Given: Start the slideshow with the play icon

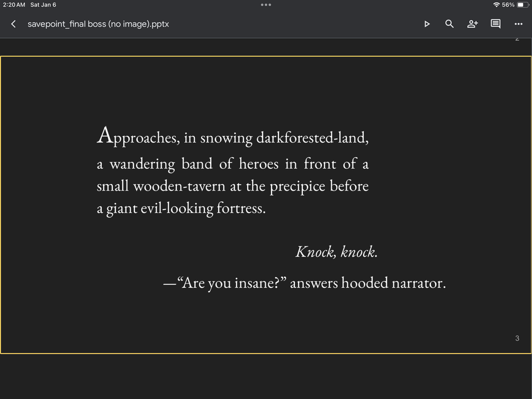Looking at the screenshot, I should (x=427, y=24).
